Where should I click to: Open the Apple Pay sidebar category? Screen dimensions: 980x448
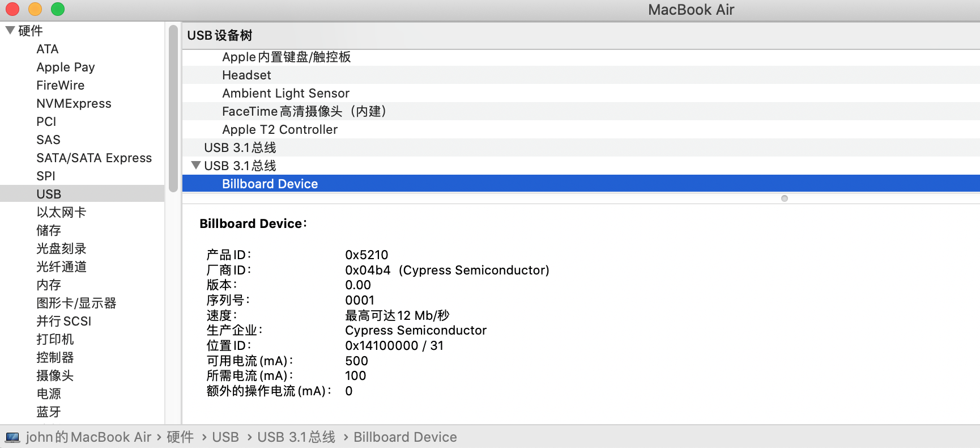pyautogui.click(x=66, y=67)
